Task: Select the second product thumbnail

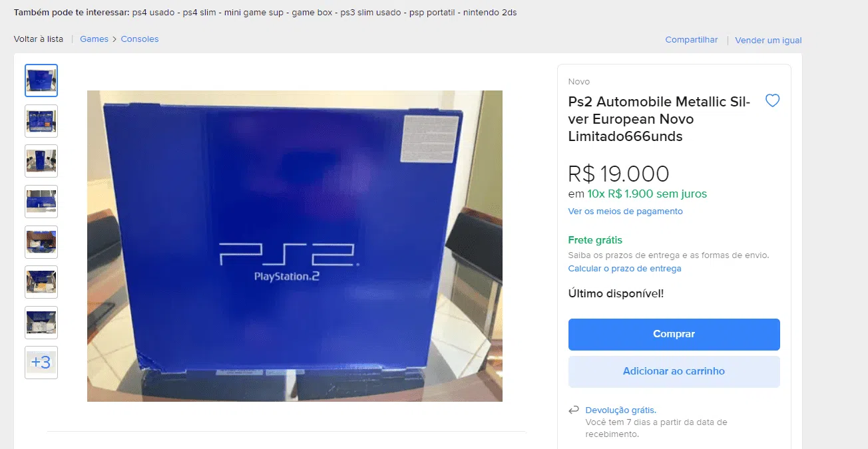Action: click(x=41, y=121)
